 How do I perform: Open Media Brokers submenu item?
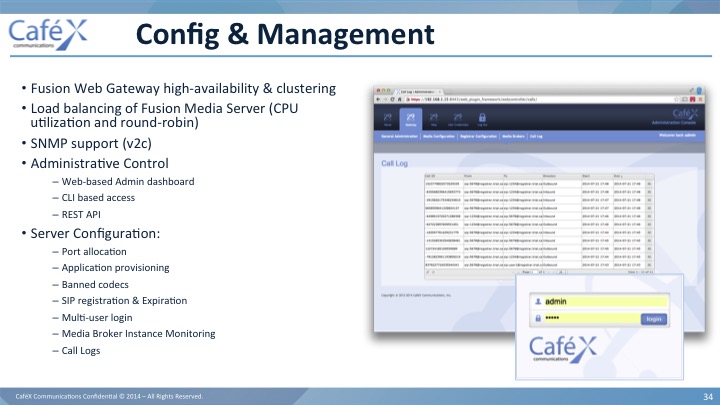513,136
